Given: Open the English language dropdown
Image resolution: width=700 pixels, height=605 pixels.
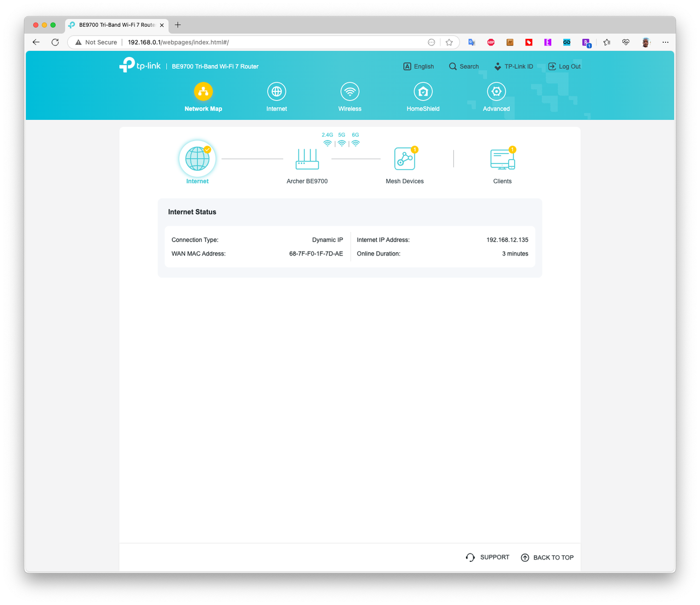Looking at the screenshot, I should tap(418, 66).
